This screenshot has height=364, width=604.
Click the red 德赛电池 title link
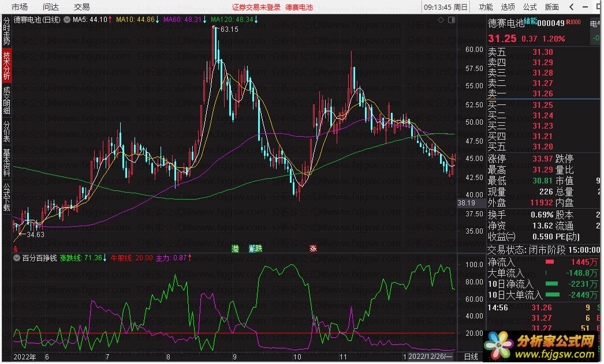tap(299, 7)
